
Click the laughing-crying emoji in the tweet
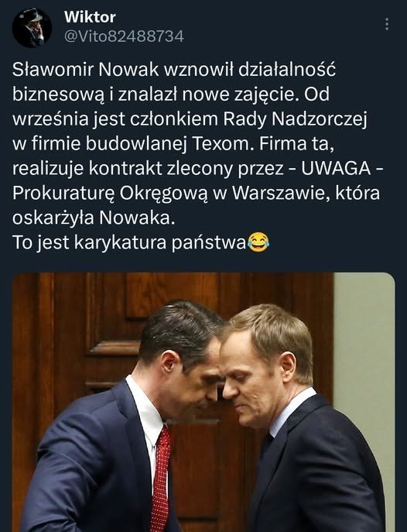[x=258, y=242]
